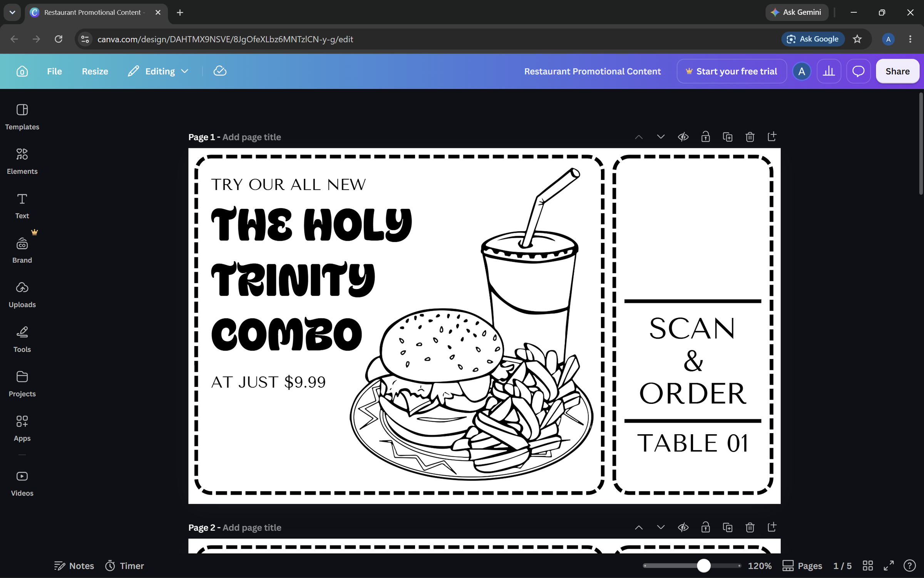This screenshot has width=924, height=578.
Task: Open the File menu
Action: click(54, 71)
